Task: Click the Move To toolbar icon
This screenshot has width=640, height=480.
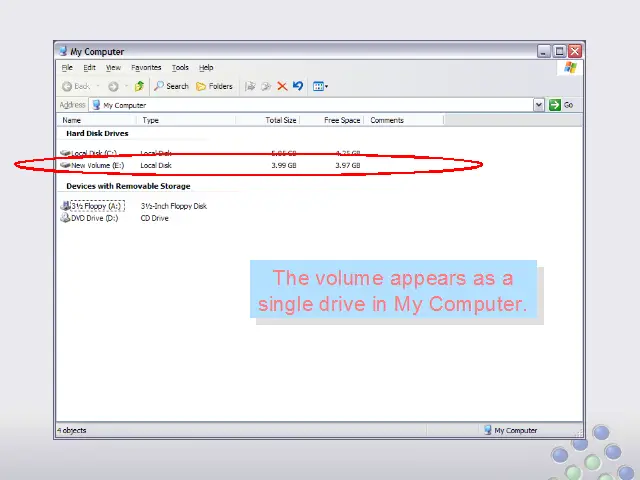Action: point(251,86)
